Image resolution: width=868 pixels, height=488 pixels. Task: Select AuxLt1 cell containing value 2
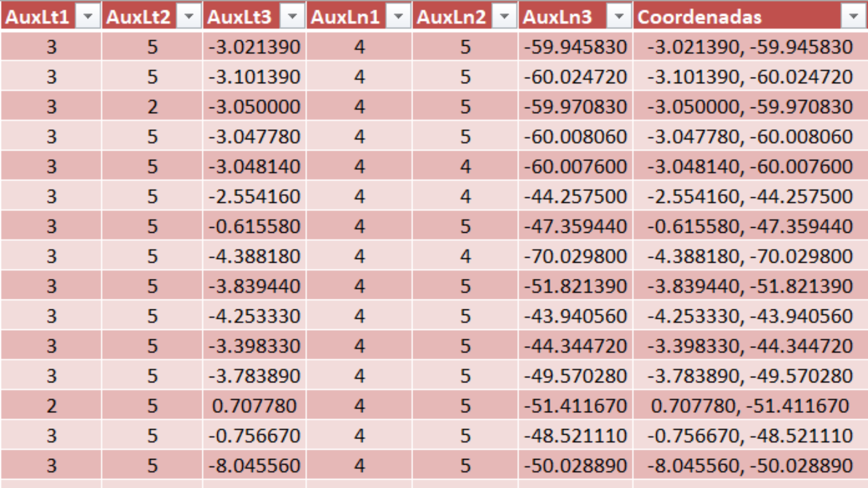coord(52,406)
